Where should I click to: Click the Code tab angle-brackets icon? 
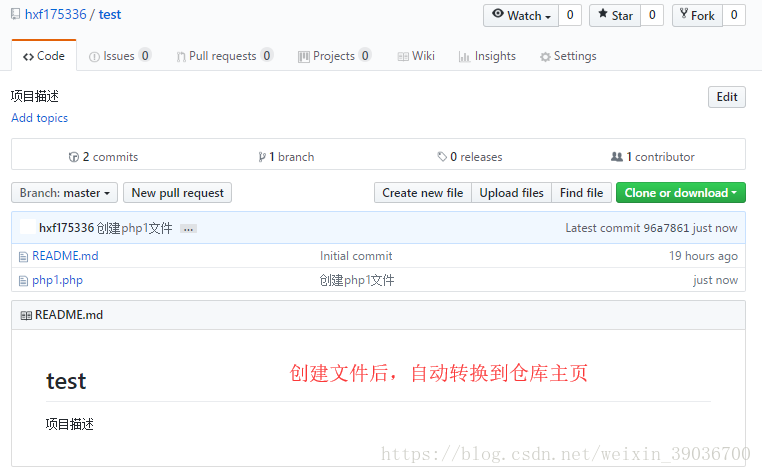click(28, 57)
